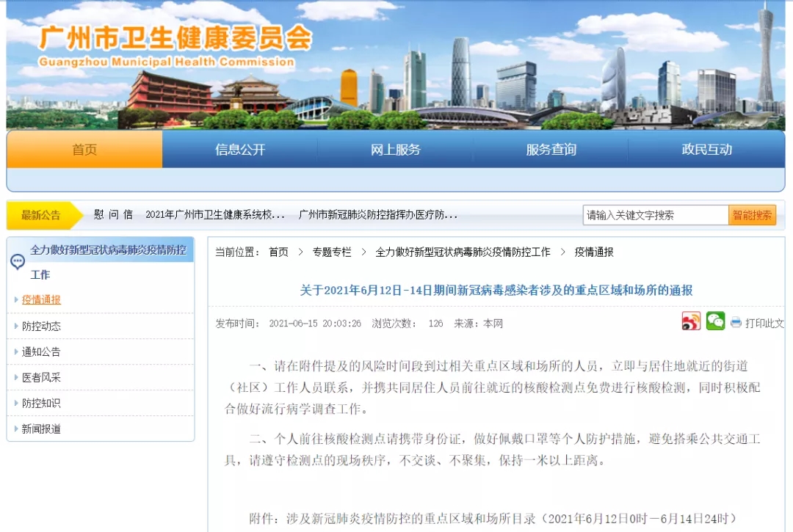
Task: Open 新闻报道 sidebar section
Action: pyautogui.click(x=41, y=429)
